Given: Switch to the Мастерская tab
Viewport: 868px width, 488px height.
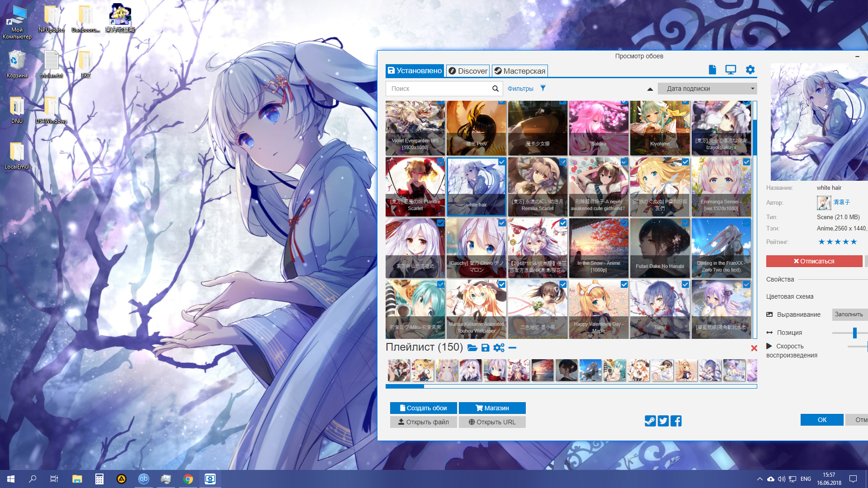Looking at the screenshot, I should 519,71.
